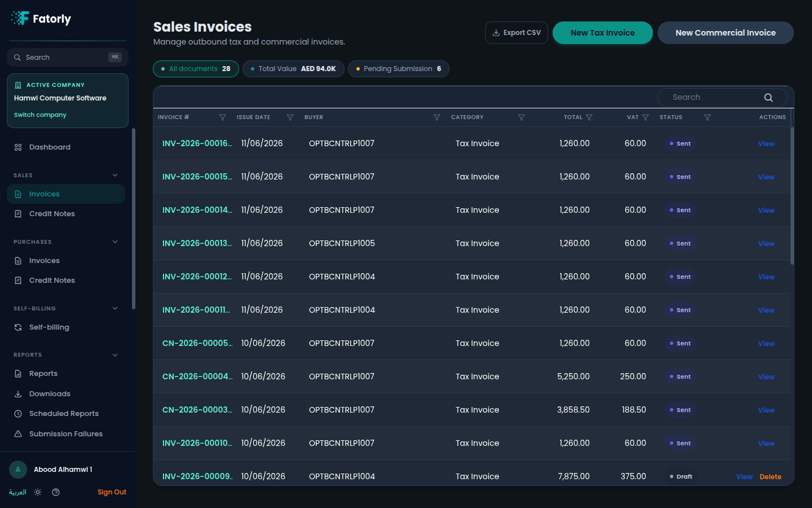Open credit note CN-2026-00003
This screenshot has width=812, height=508.
(x=197, y=410)
